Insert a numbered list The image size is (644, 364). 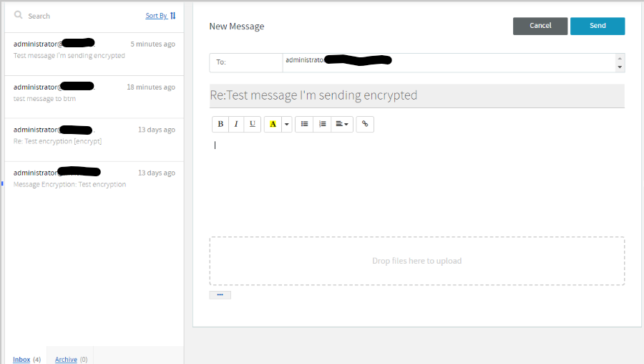[322, 124]
